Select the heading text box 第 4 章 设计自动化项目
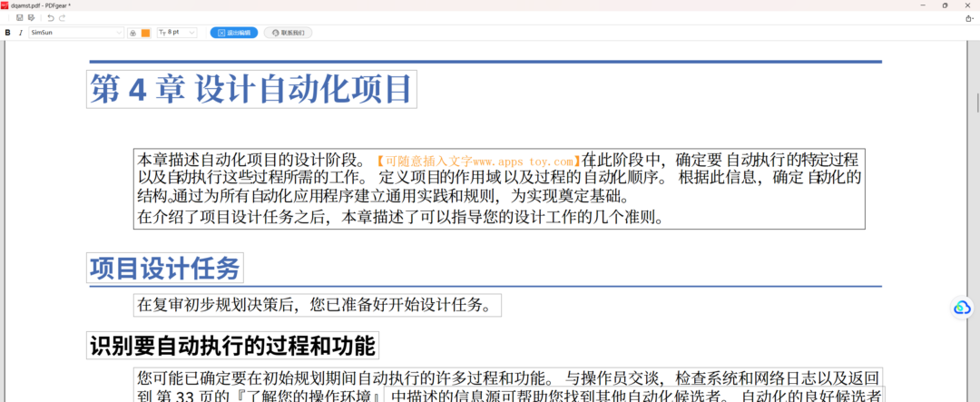The width and height of the screenshot is (980, 402). pos(251,89)
